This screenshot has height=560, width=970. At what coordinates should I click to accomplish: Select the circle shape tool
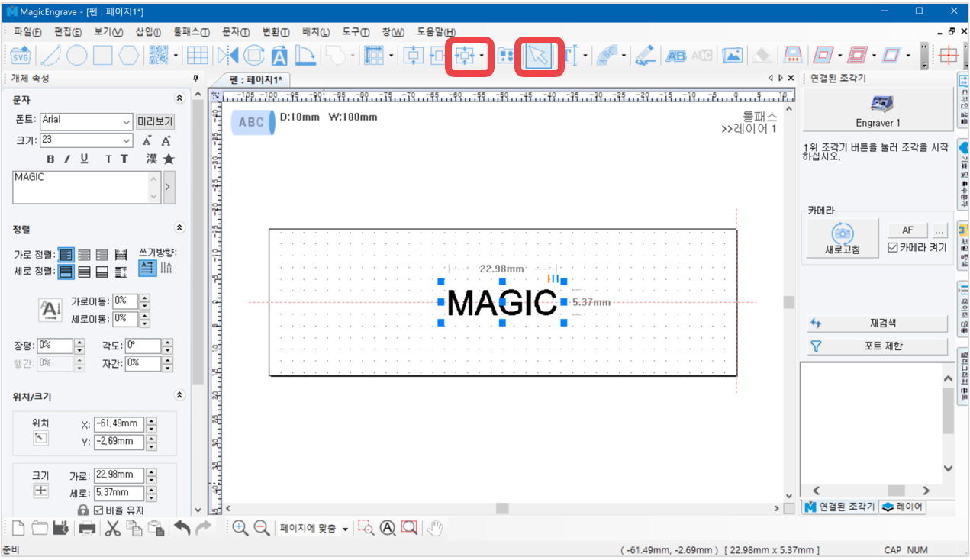coord(76,56)
